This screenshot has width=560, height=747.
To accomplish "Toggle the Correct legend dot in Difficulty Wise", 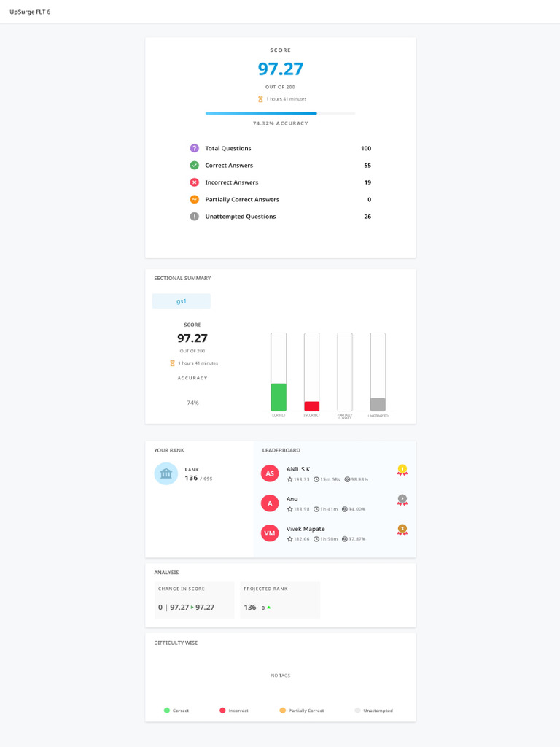I will point(167,711).
